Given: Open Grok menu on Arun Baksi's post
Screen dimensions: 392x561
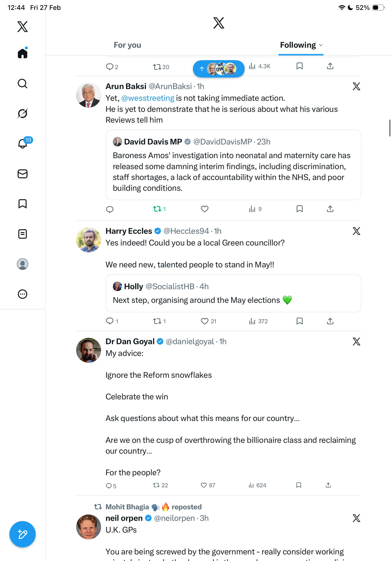Looking at the screenshot, I should pos(356,86).
